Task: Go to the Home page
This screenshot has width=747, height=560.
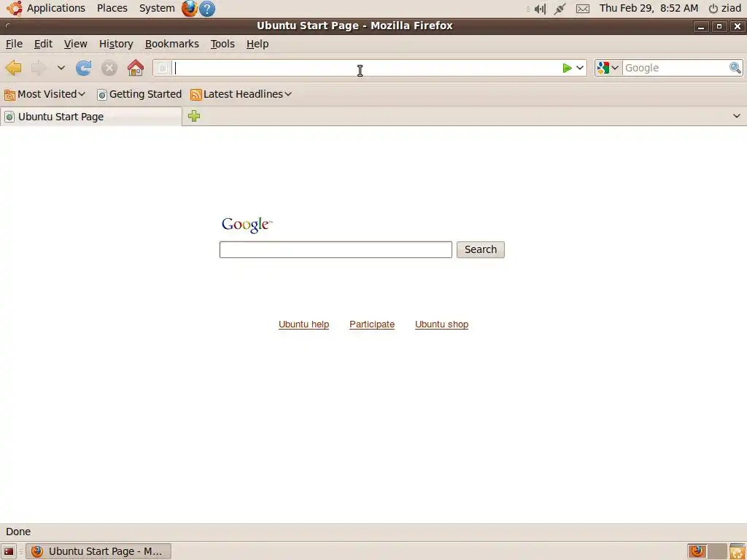Action: pyautogui.click(x=136, y=68)
